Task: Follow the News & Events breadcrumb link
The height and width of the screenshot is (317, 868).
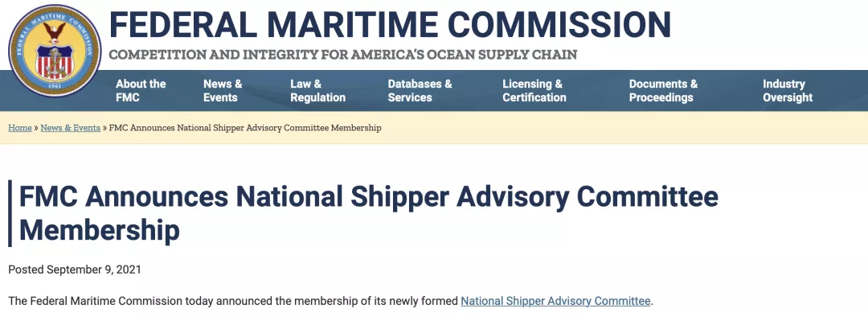Action: (70, 128)
